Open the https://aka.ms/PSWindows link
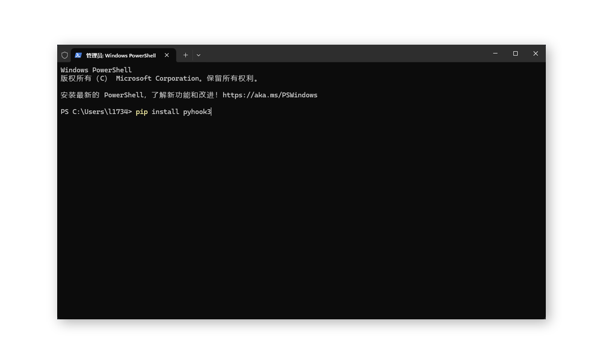 (x=270, y=95)
